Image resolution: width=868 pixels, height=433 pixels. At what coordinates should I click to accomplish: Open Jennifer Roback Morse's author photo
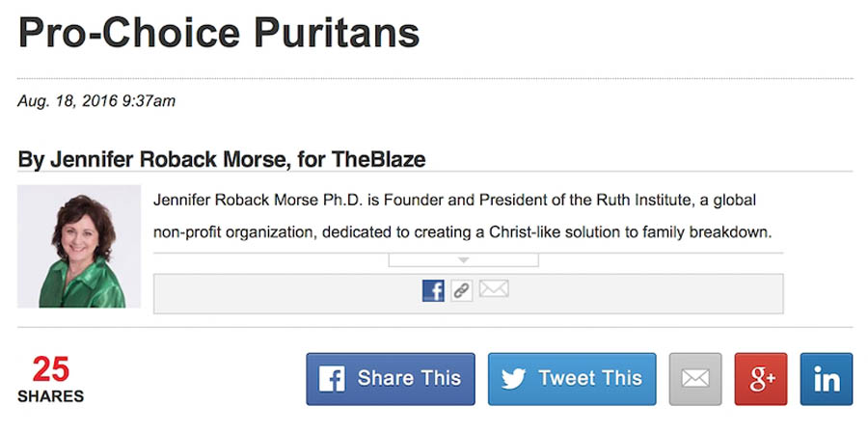pyautogui.click(x=79, y=246)
